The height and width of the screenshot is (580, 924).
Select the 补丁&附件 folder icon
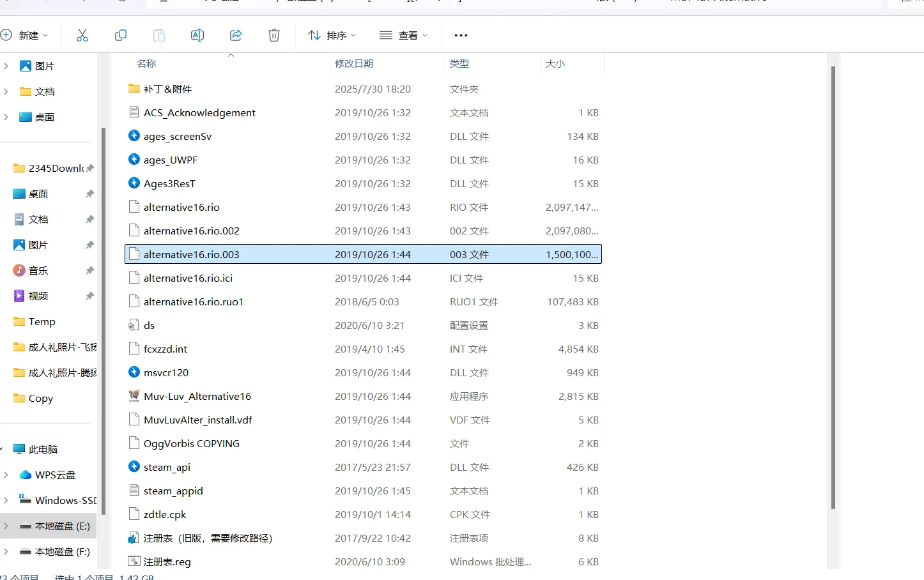134,89
